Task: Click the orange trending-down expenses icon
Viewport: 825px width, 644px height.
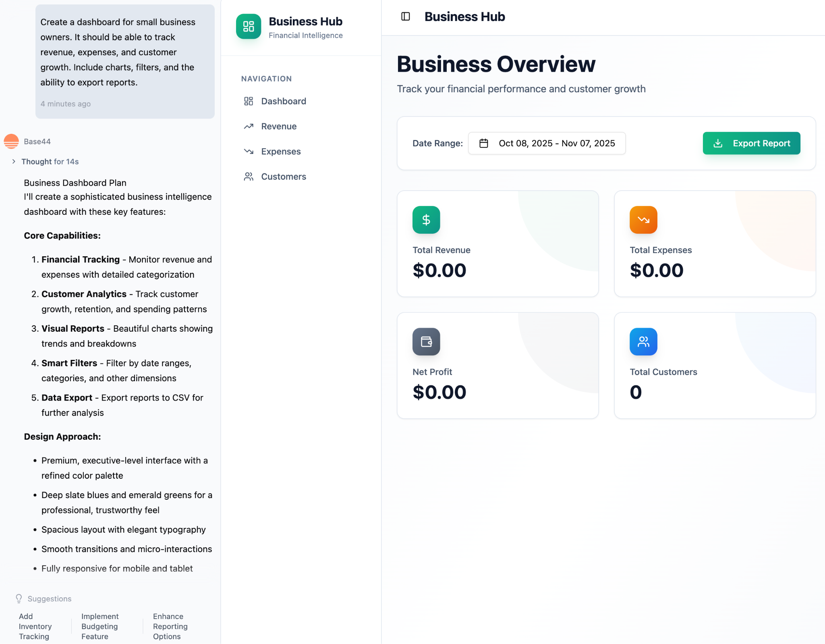Action: [643, 220]
